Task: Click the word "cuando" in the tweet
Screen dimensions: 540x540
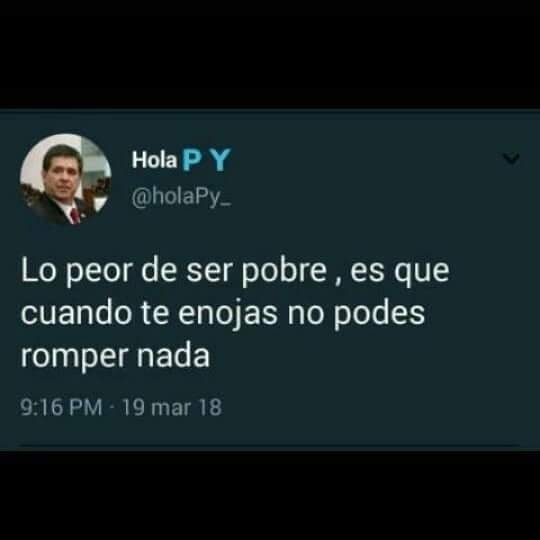Action: point(76,313)
